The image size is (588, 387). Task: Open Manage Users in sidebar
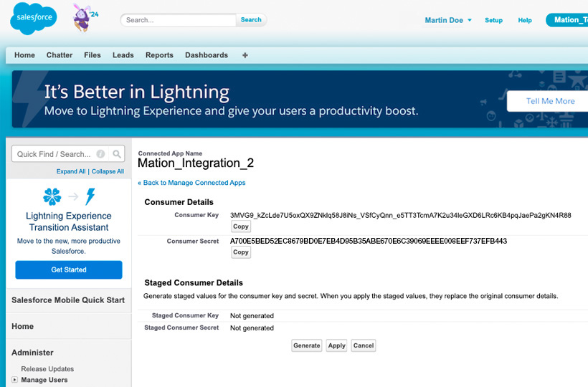point(44,380)
